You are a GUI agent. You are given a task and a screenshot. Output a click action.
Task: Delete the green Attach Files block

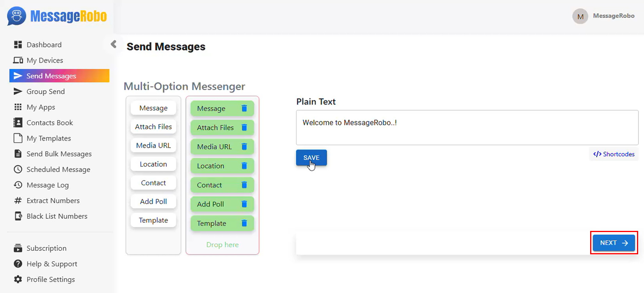point(244,127)
